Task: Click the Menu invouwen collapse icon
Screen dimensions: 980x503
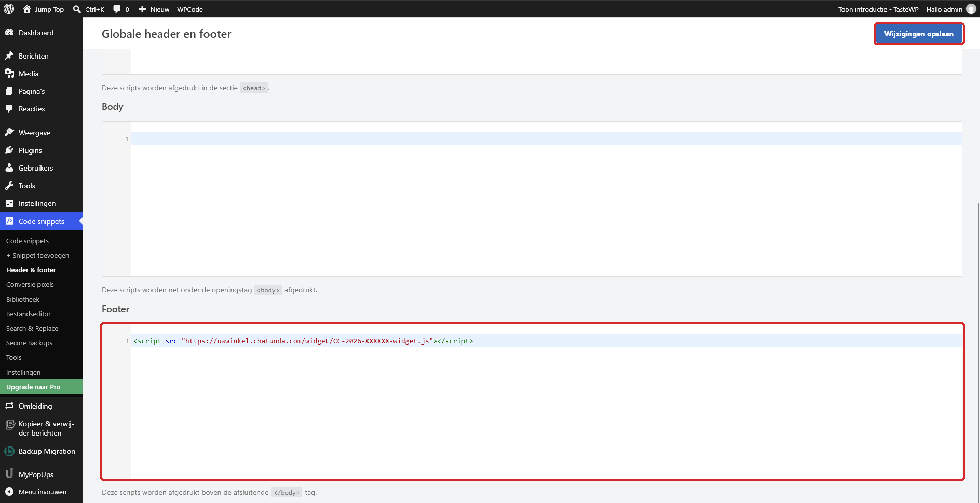Action: 9,492
